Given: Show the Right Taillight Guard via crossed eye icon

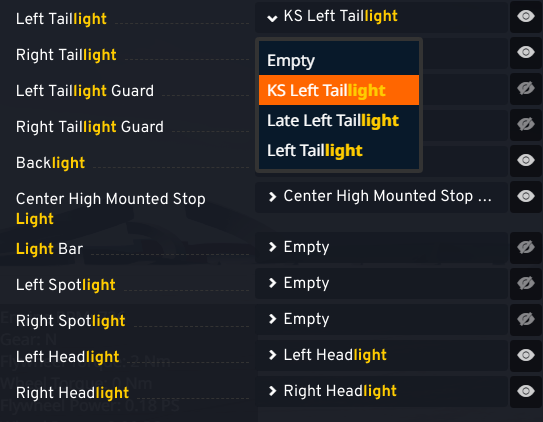Looking at the screenshot, I should pos(526,124).
